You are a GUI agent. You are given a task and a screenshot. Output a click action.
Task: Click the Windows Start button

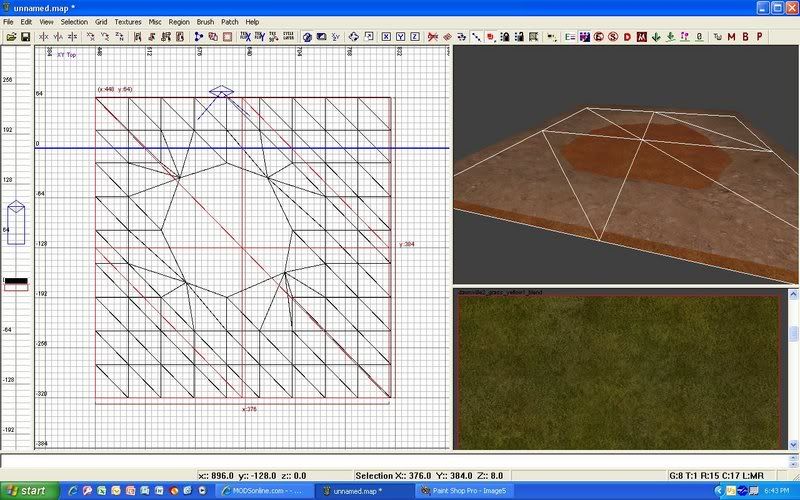tap(27, 491)
